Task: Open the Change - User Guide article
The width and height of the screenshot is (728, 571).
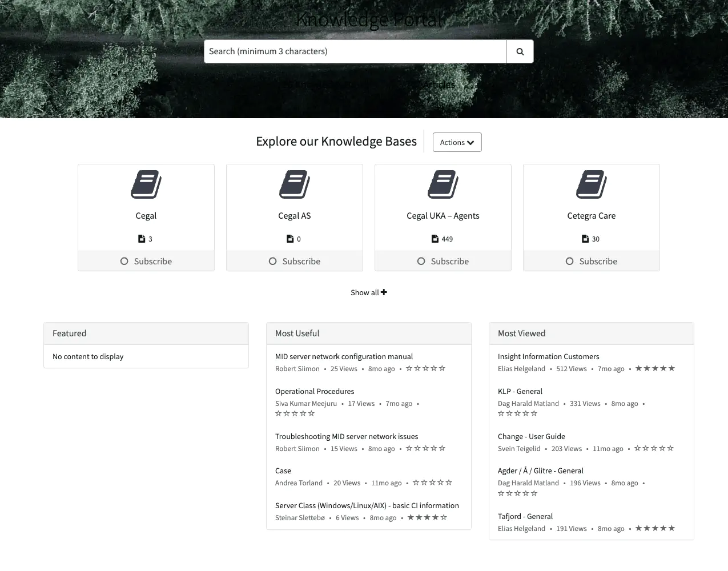Action: coord(531,436)
